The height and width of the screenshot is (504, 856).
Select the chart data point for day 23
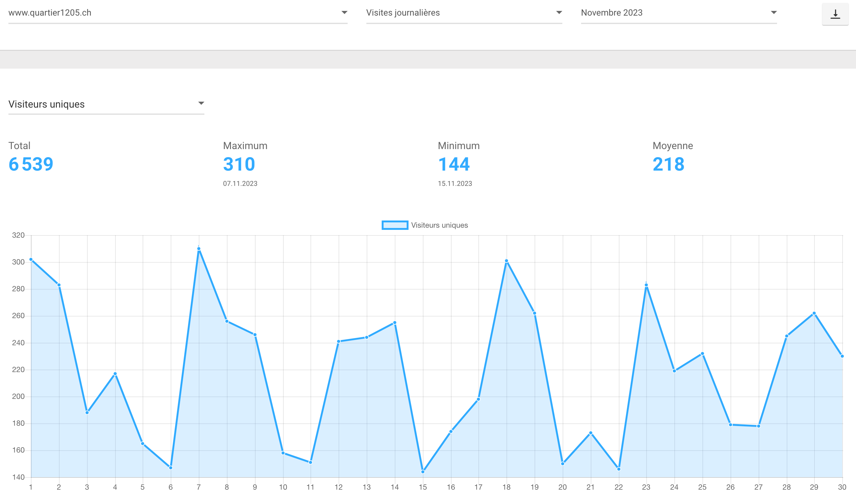pos(646,285)
